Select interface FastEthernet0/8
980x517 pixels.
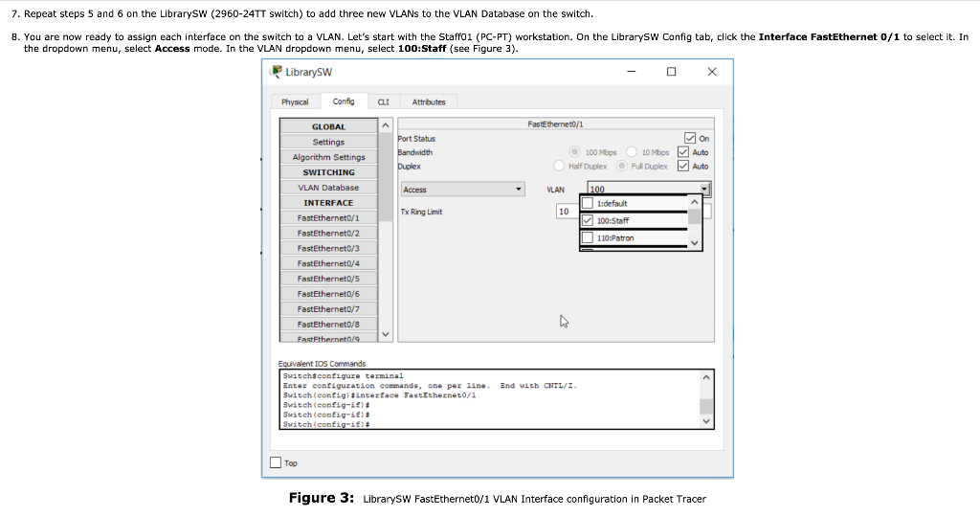329,324
